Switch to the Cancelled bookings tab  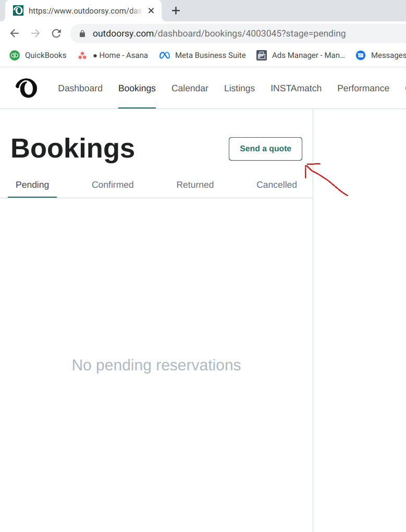click(277, 185)
